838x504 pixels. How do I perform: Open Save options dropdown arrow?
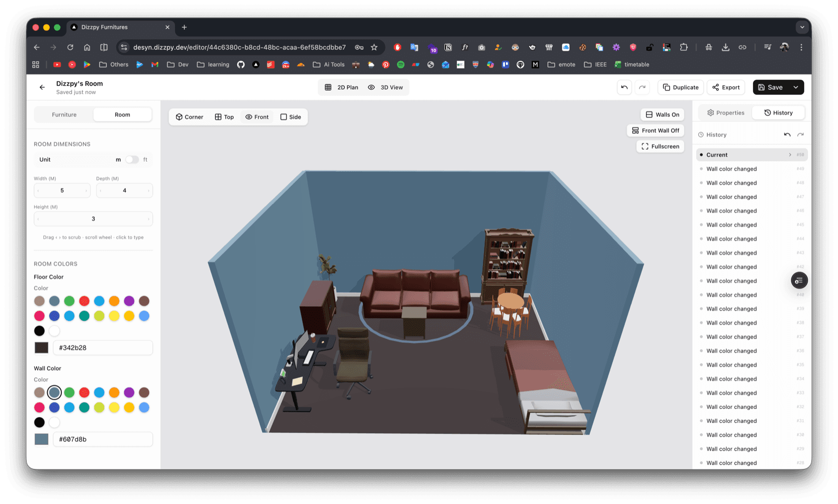[796, 87]
